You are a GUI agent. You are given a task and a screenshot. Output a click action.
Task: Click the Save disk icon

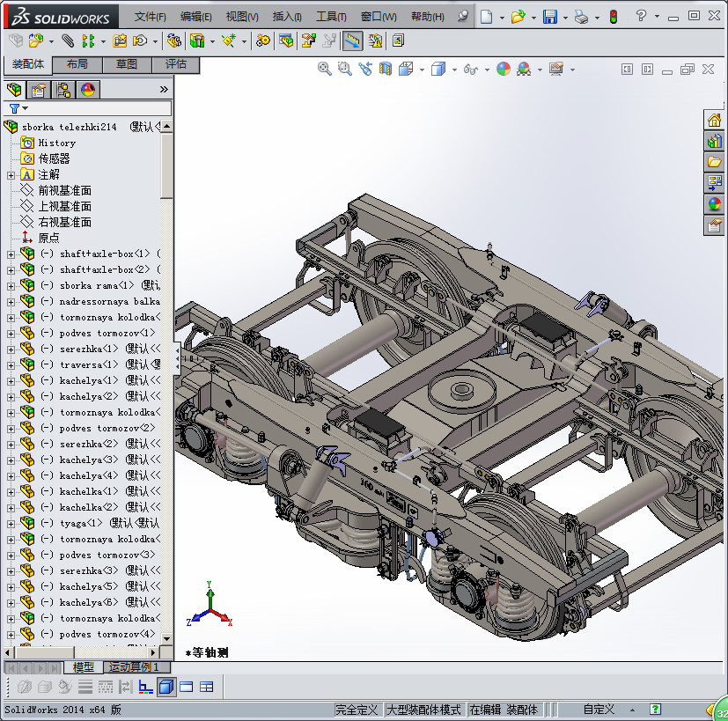[549, 17]
